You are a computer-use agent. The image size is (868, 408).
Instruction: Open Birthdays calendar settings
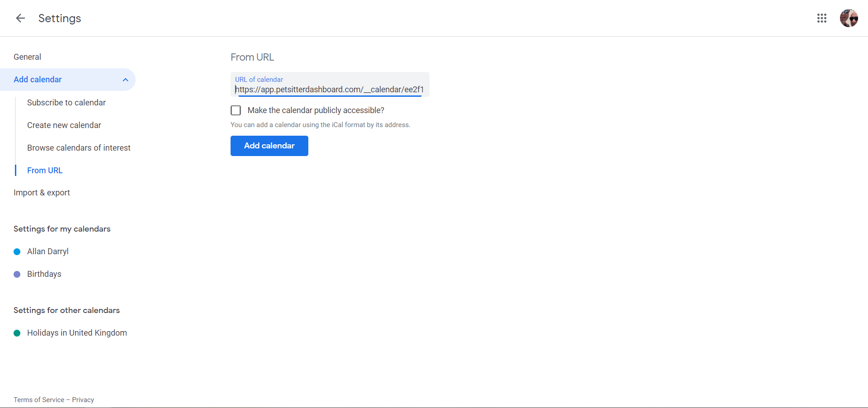tap(44, 274)
